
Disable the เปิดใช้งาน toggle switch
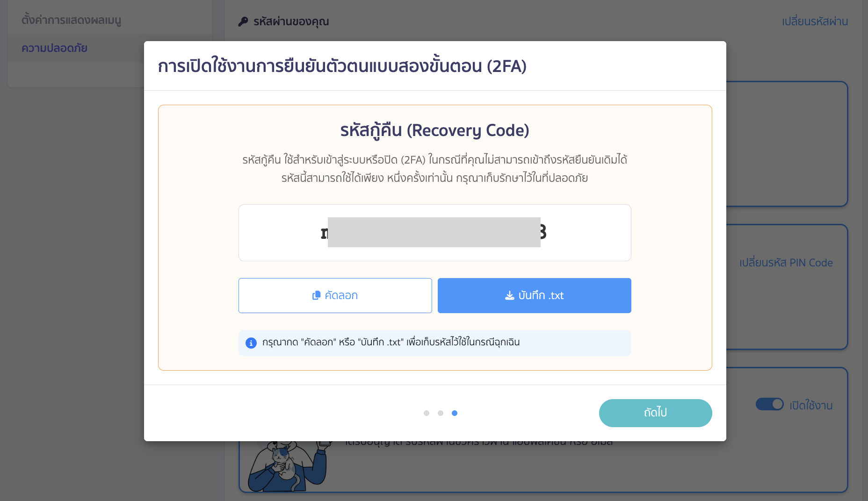tap(770, 405)
